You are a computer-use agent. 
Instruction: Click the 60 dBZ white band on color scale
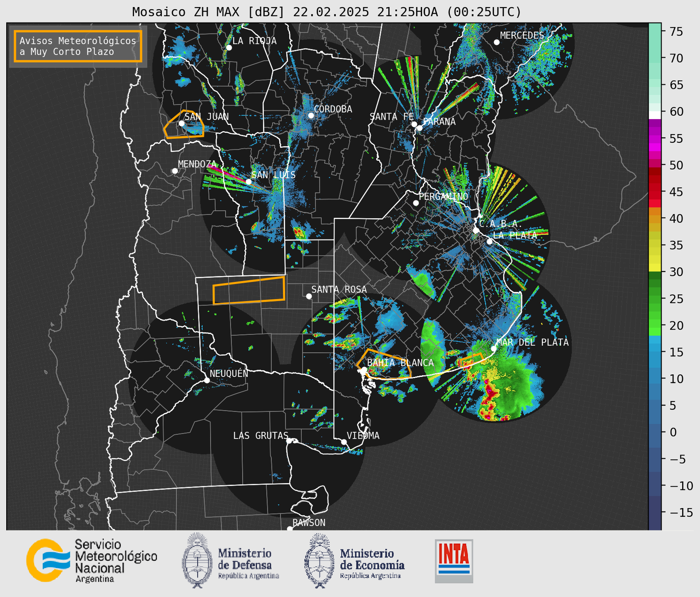coord(655,115)
